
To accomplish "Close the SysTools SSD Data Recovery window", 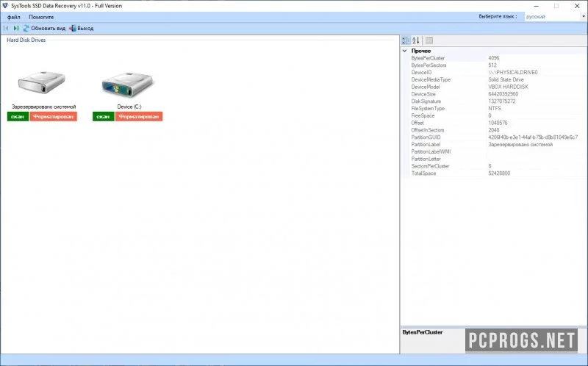I will (577, 6).
